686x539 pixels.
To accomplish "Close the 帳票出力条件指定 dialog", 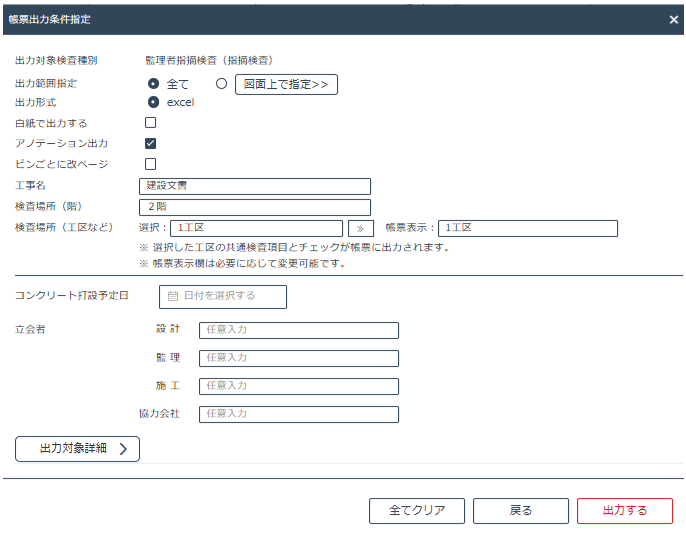I will tap(673, 19).
